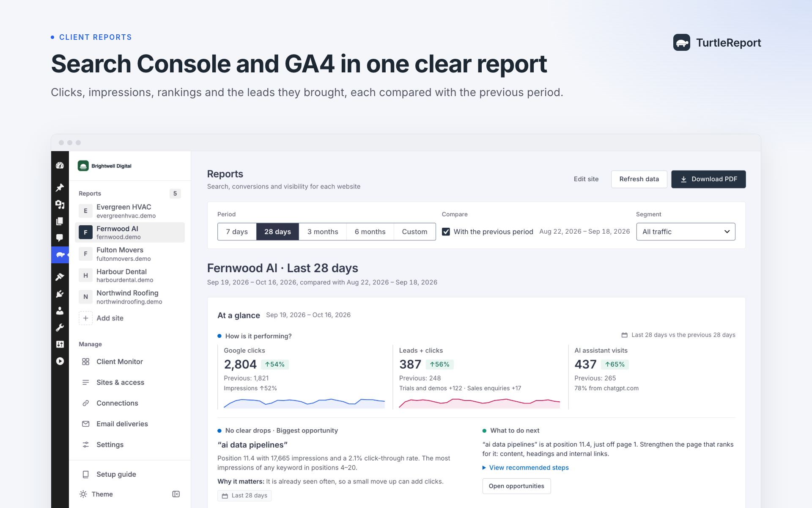Click the Sites & access list icon
The height and width of the screenshot is (508, 812).
point(85,382)
